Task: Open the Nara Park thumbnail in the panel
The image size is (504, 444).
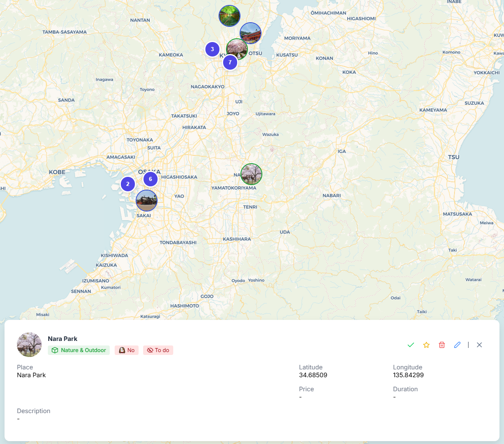Action: (x=29, y=345)
